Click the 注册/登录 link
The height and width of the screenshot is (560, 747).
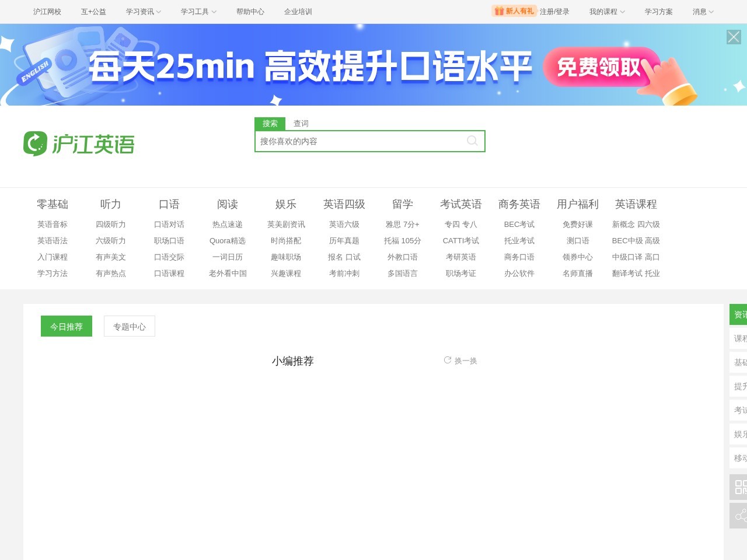click(x=554, y=12)
